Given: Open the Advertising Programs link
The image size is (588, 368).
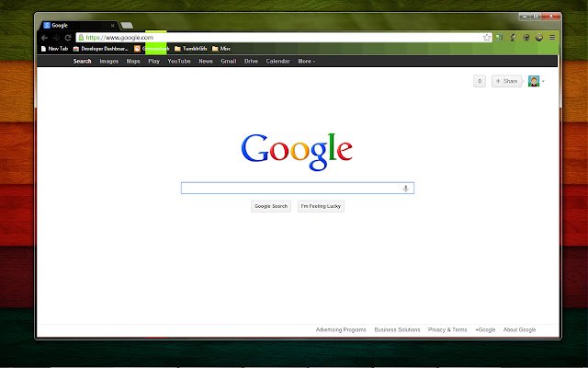Looking at the screenshot, I should [341, 329].
